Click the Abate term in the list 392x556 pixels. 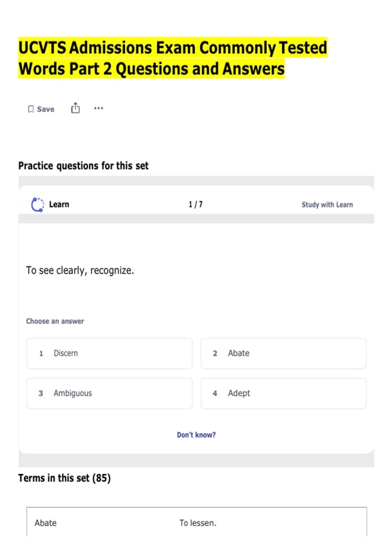(46, 523)
